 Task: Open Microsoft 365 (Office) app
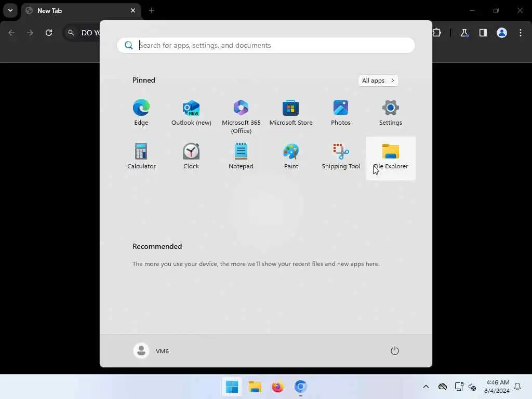[x=241, y=117]
